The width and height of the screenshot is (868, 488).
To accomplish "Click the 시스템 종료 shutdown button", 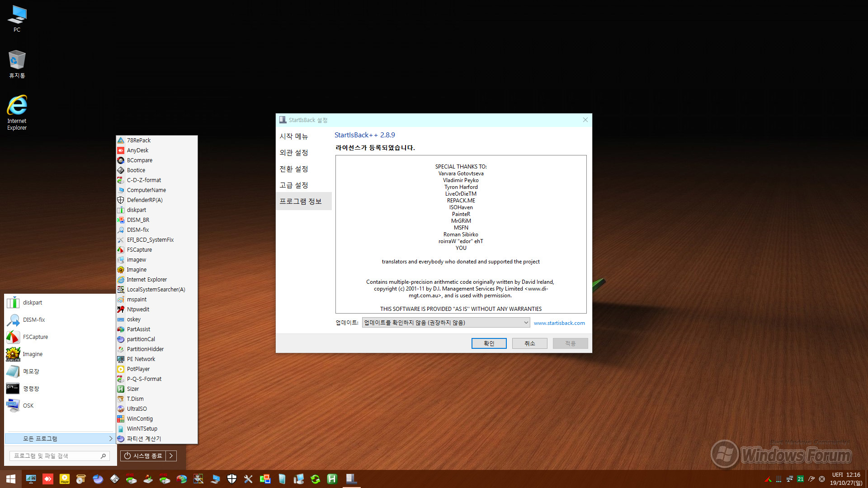I will 143,456.
